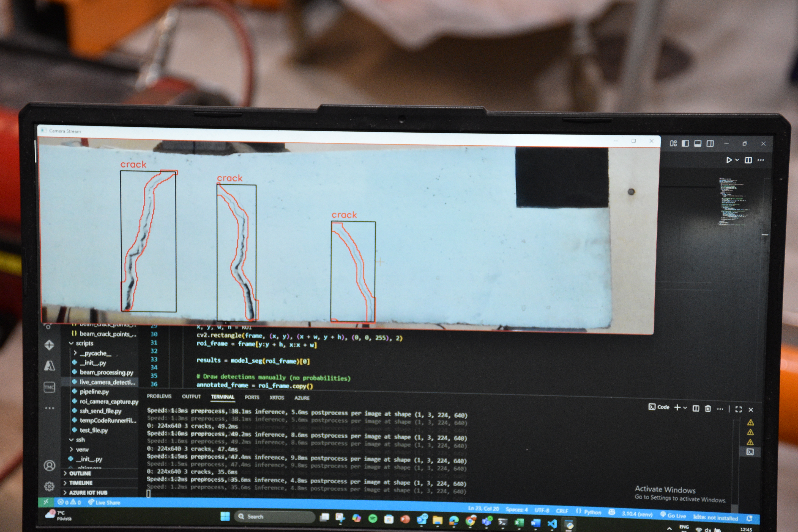Image resolution: width=798 pixels, height=532 pixels.
Task: Split the terminal pane
Action: click(x=696, y=409)
